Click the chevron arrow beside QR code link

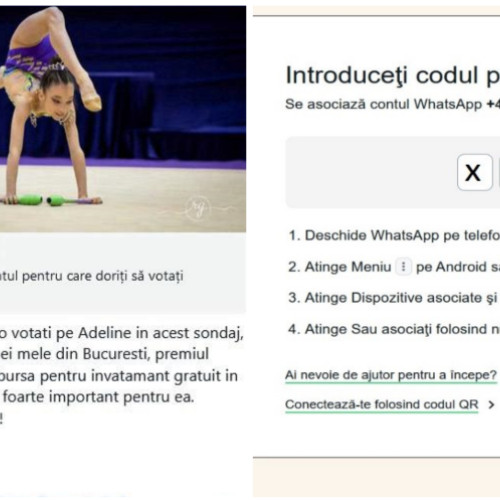491,405
